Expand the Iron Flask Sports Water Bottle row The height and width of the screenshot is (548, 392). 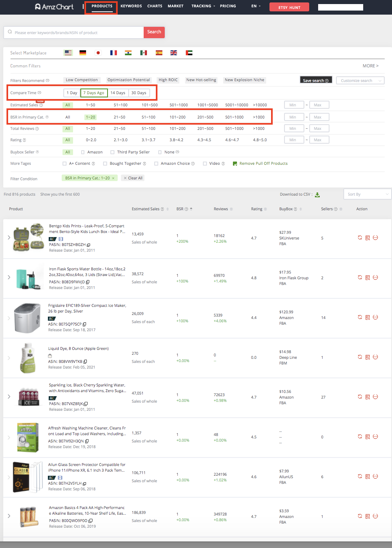pyautogui.click(x=9, y=277)
